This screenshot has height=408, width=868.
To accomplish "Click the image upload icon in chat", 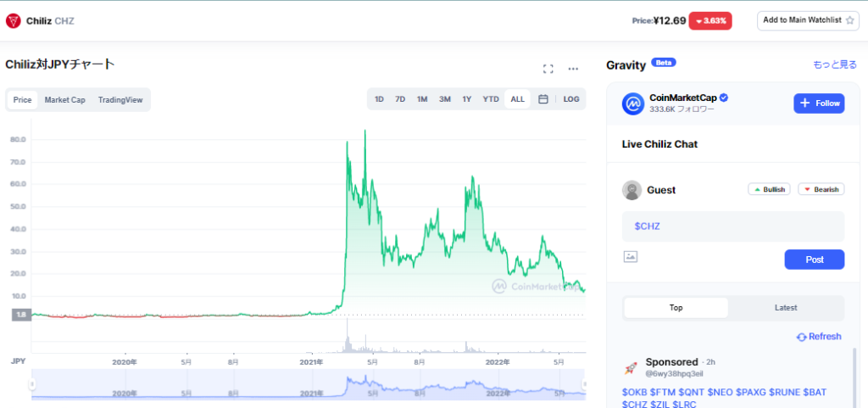I will (630, 256).
